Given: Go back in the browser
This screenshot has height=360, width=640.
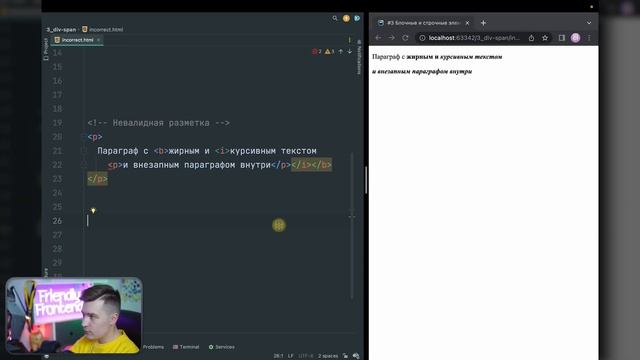Looking at the screenshot, I should [378, 38].
